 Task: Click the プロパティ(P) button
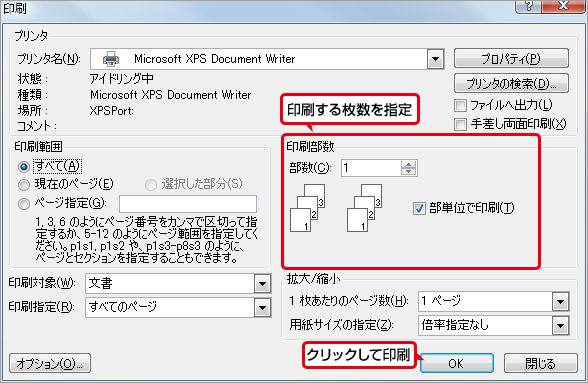point(511,59)
